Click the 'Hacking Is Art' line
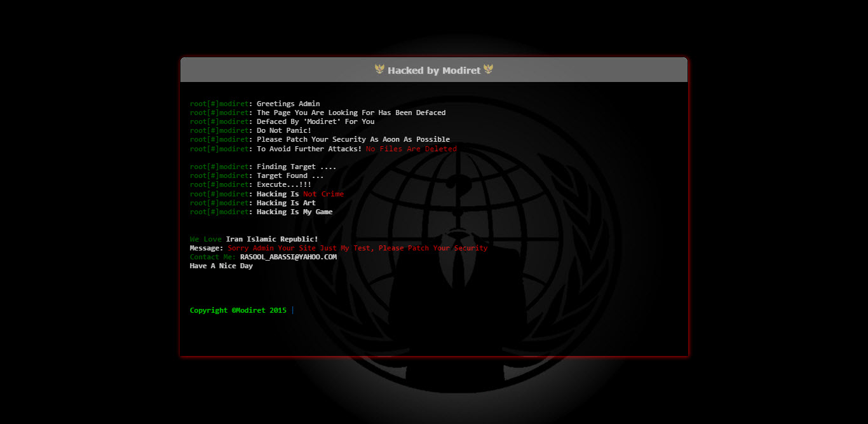868x424 pixels. (286, 203)
